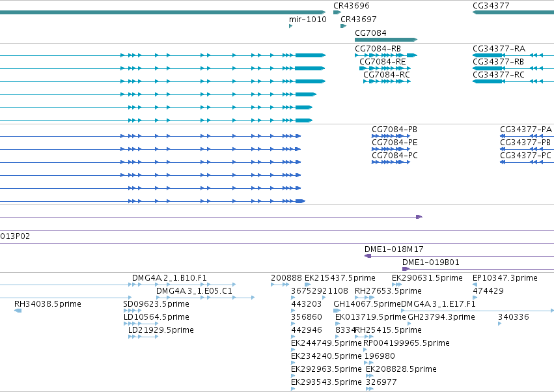Select the 200888 feature label
This screenshot has width=554, height=392.
tap(286, 278)
